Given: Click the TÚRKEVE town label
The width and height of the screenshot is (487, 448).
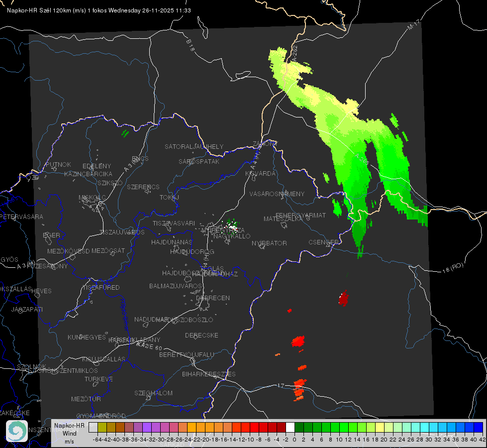Looking at the screenshot, I should (x=99, y=379).
